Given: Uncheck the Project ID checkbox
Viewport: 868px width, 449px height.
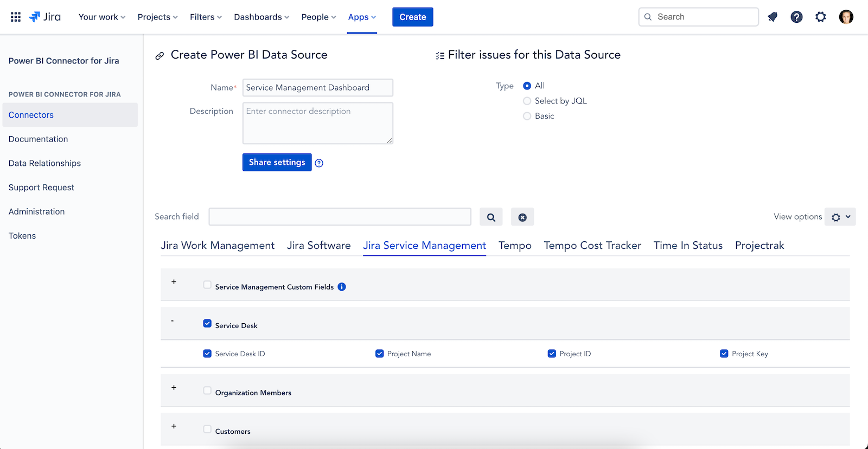Looking at the screenshot, I should pyautogui.click(x=552, y=354).
